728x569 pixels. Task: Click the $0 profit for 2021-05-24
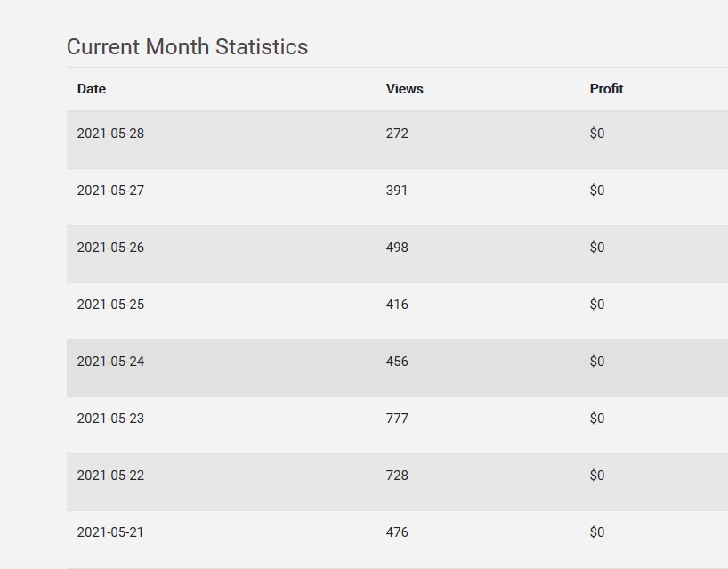597,362
